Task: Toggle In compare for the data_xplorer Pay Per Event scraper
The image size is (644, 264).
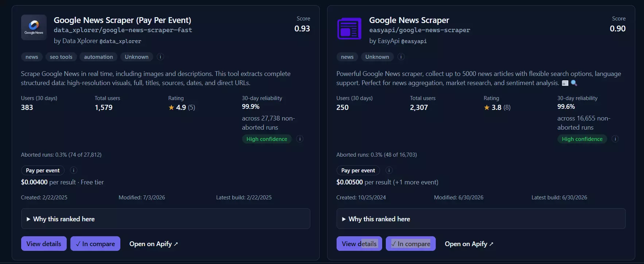Action: (96, 244)
